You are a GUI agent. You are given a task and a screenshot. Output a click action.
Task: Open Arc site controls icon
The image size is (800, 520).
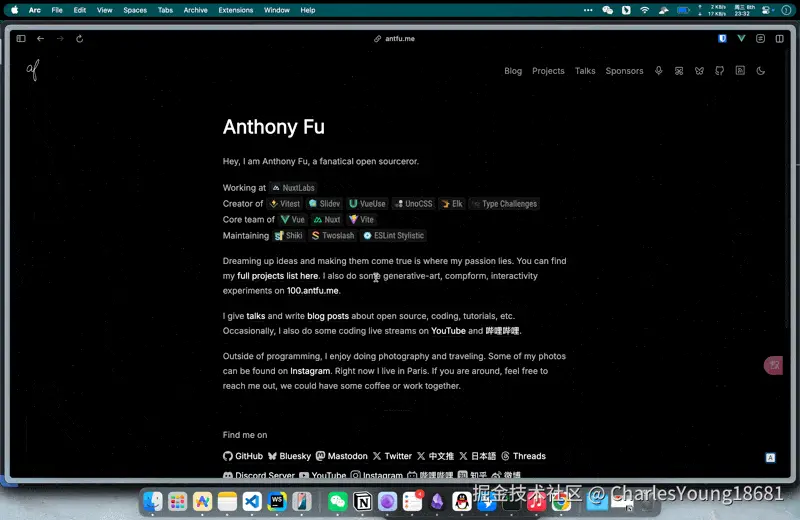pos(760,39)
